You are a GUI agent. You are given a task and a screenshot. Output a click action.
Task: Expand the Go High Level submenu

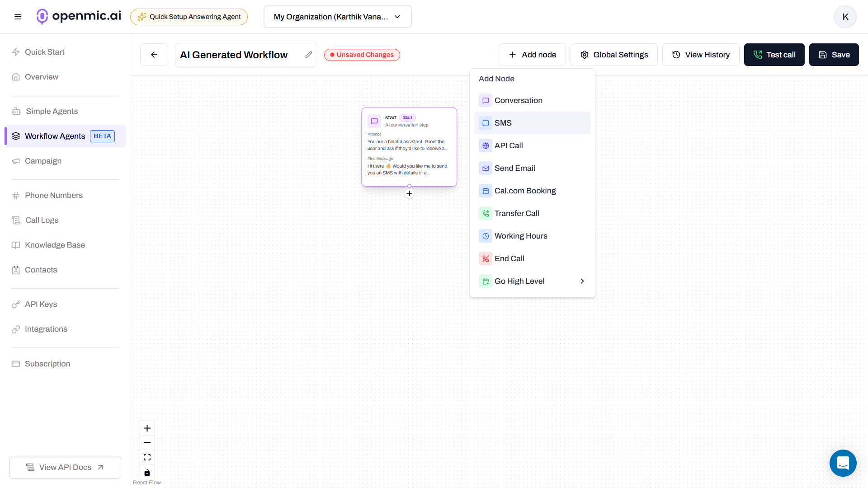(x=582, y=281)
